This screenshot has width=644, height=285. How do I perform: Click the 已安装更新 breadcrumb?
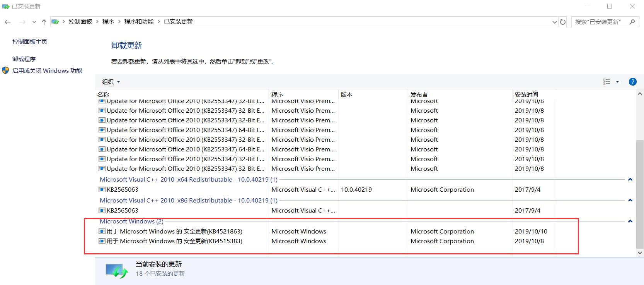pyautogui.click(x=178, y=22)
